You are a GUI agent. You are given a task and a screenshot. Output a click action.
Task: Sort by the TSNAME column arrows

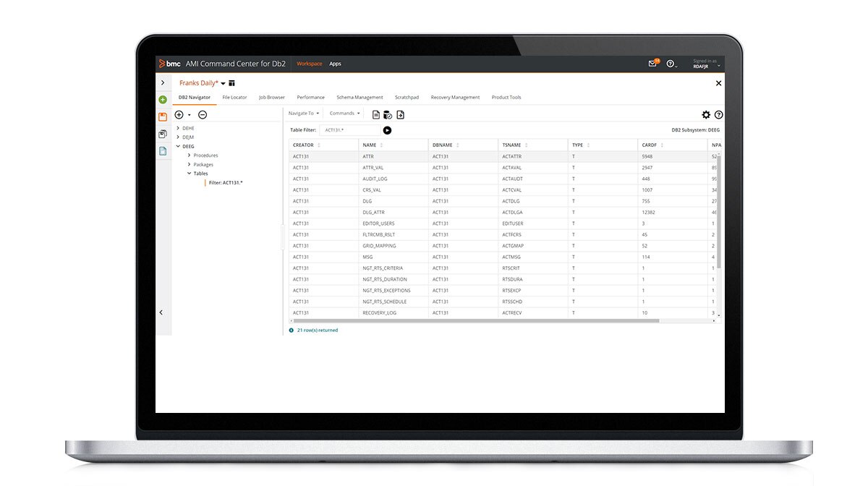click(x=526, y=145)
